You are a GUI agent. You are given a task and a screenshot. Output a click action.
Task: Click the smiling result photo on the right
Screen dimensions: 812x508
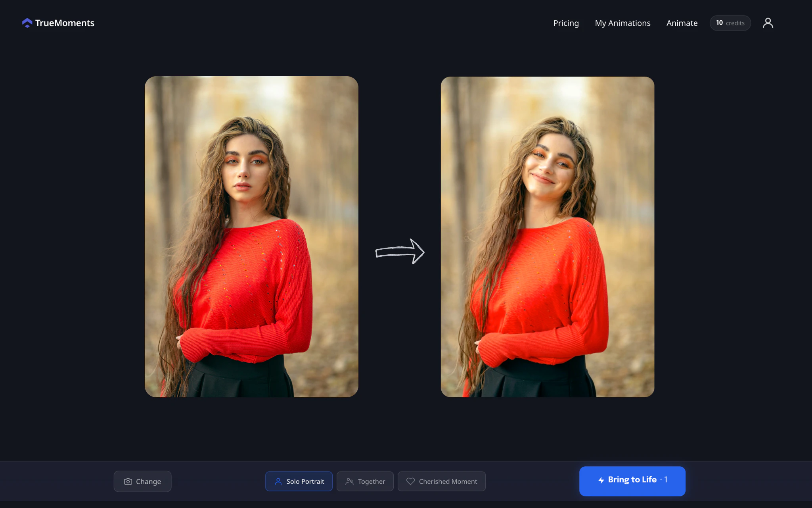(547, 237)
